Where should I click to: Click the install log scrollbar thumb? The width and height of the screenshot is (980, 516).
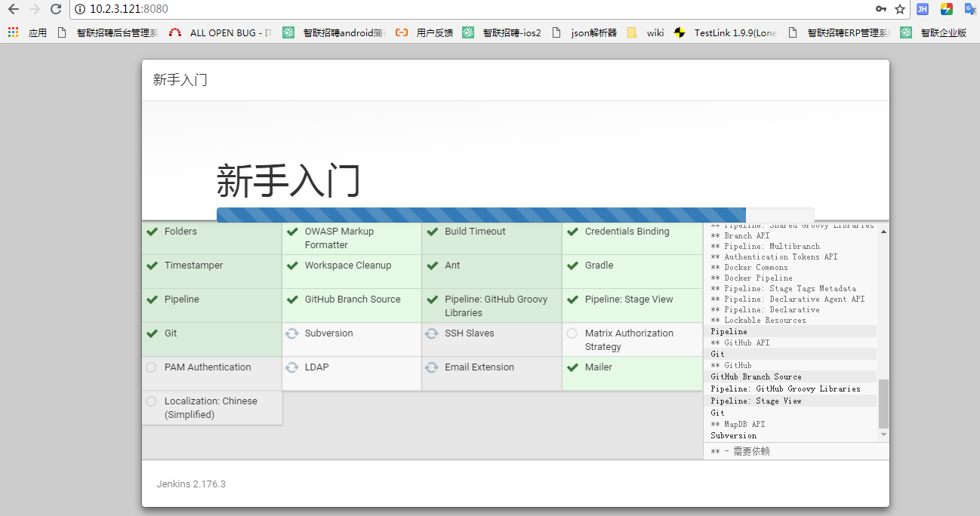point(883,404)
